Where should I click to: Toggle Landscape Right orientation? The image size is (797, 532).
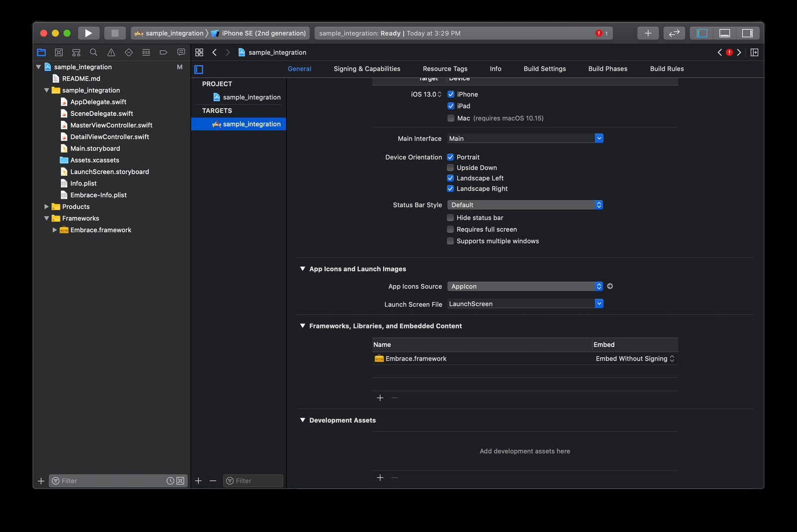450,189
